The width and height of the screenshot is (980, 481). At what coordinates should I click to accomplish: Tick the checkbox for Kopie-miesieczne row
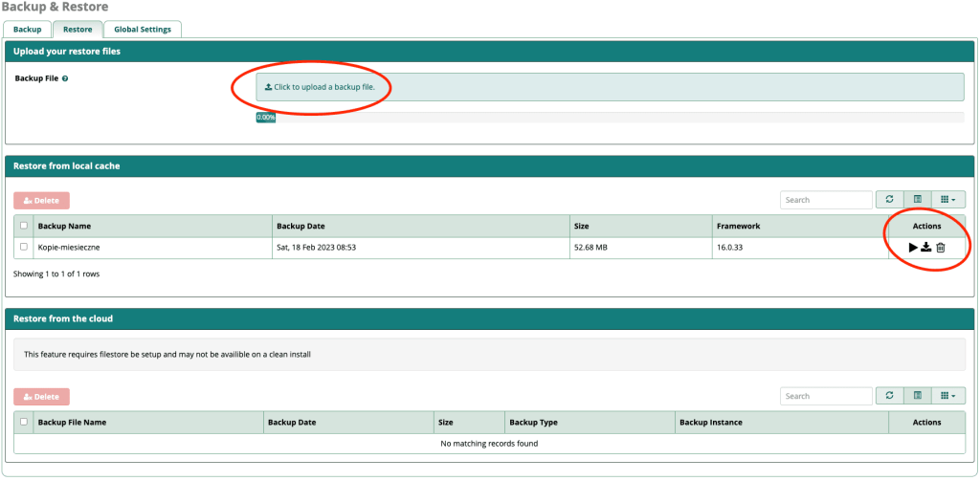click(24, 247)
